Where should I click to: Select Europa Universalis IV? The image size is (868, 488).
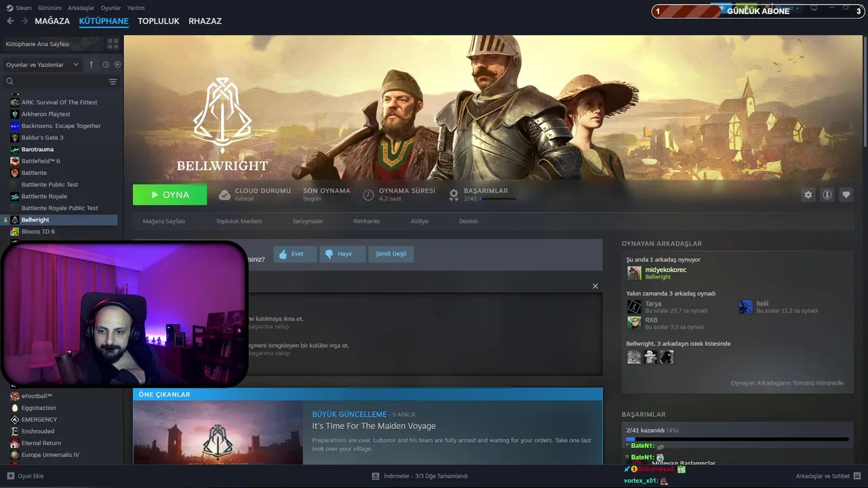click(x=50, y=455)
